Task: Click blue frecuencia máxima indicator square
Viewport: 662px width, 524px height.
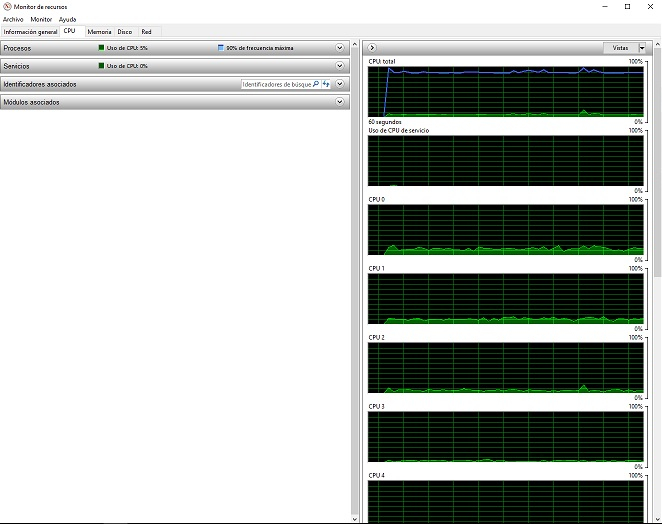Action: tap(220, 48)
